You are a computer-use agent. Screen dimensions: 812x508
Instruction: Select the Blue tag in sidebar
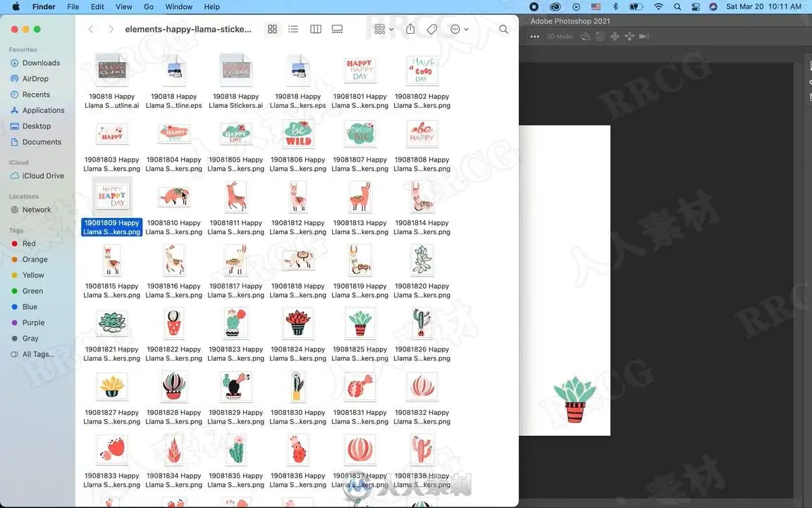click(x=25, y=307)
